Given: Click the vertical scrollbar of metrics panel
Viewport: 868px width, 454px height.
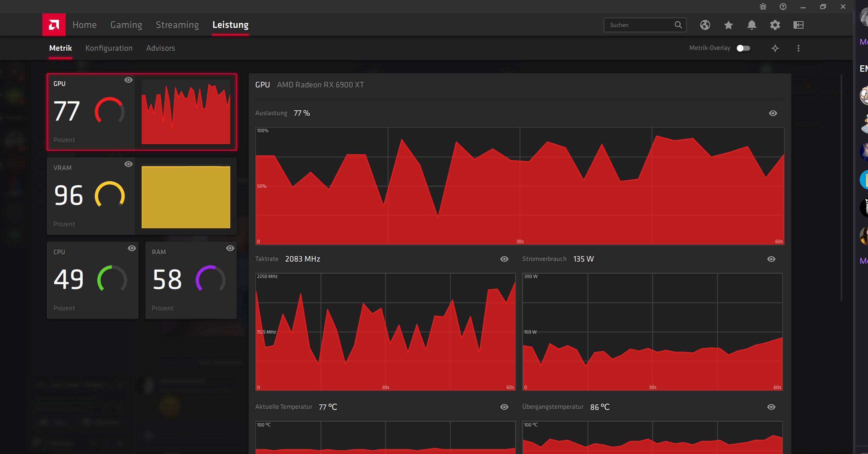Looking at the screenshot, I should tap(841, 189).
